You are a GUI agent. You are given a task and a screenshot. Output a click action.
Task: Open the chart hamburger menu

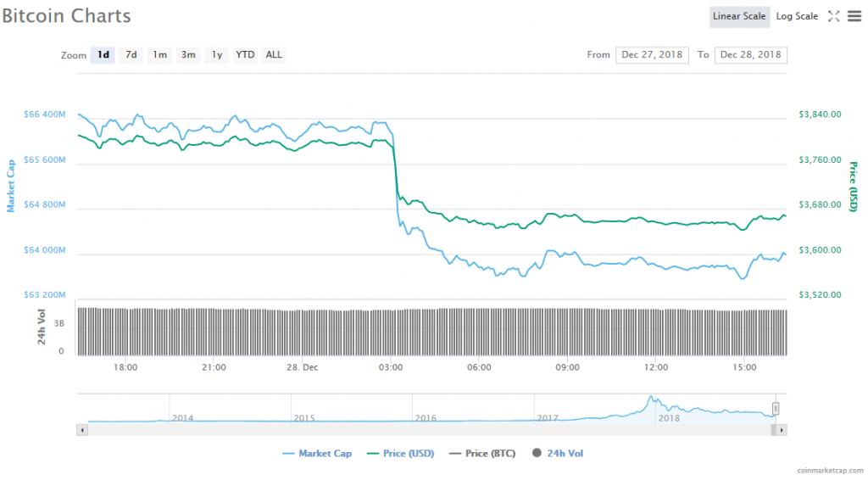[854, 16]
